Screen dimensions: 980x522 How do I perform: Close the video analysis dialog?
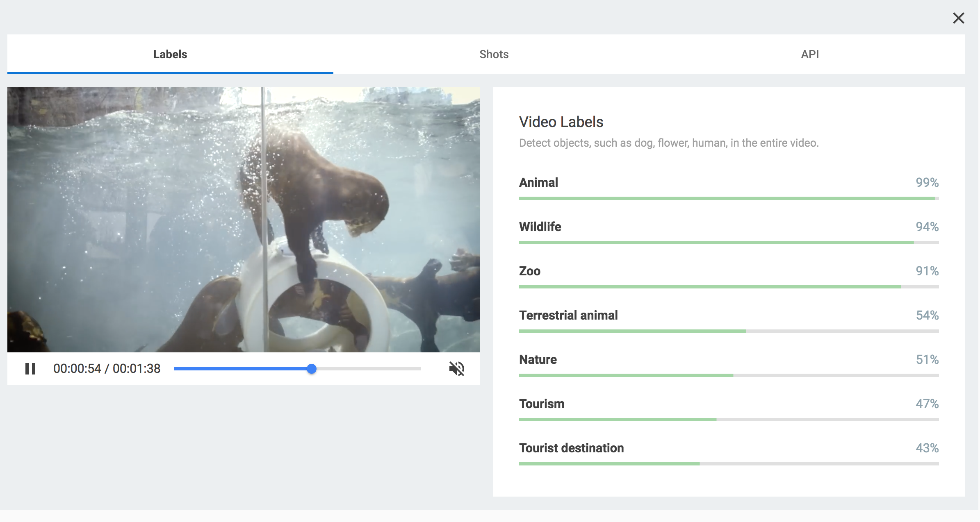click(958, 18)
